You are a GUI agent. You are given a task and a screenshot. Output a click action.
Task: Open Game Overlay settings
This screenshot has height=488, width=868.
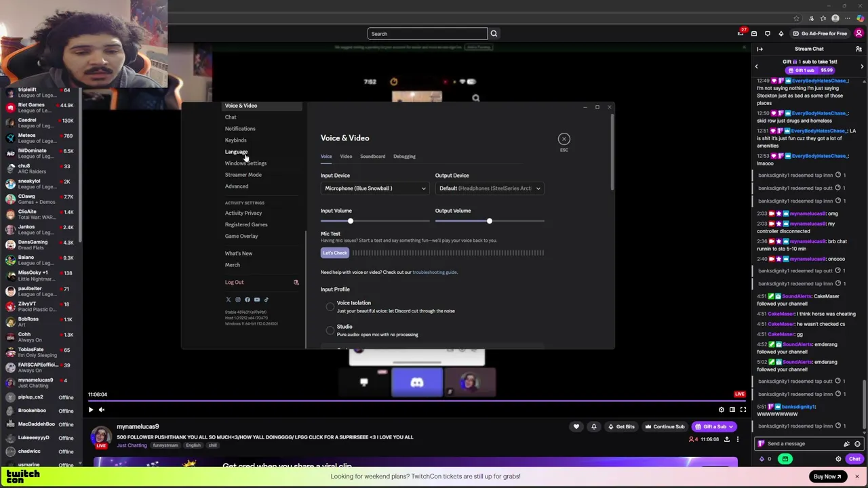coord(241,236)
